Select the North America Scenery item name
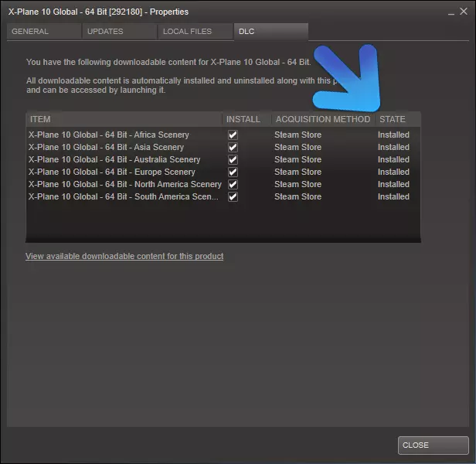Viewport: 476px width, 464px height. pos(125,185)
